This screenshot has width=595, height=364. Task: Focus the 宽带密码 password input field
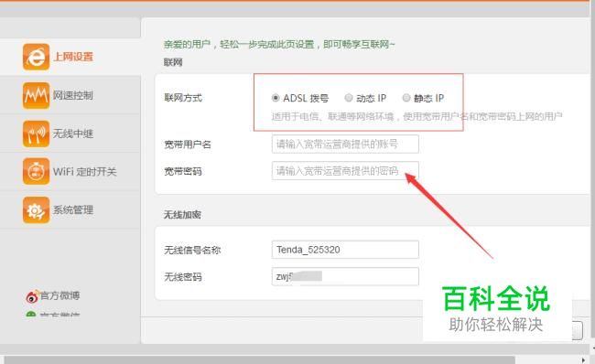(x=345, y=171)
